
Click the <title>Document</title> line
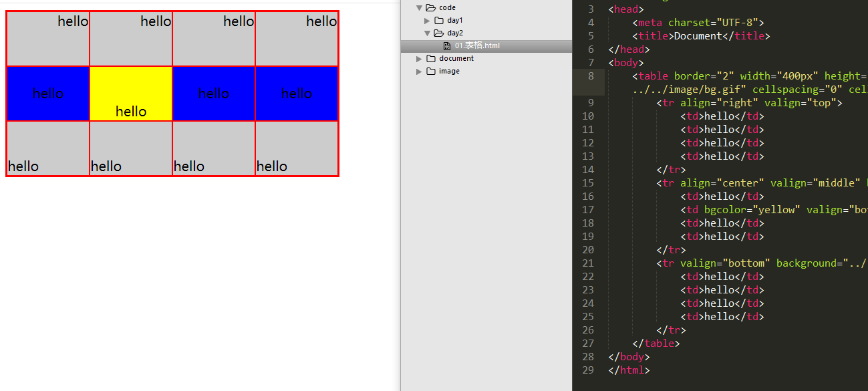point(701,36)
